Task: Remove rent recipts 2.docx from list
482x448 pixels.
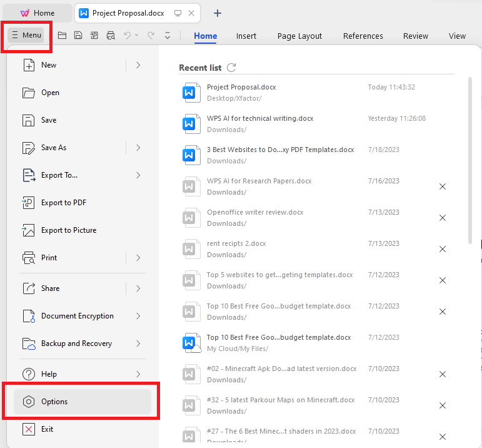Action: click(x=443, y=249)
